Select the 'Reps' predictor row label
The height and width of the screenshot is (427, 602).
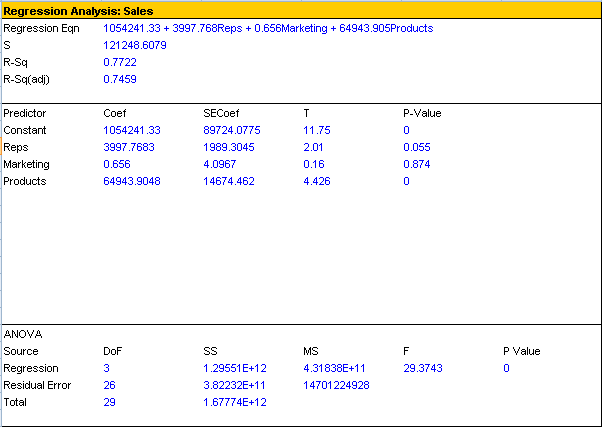click(x=16, y=147)
